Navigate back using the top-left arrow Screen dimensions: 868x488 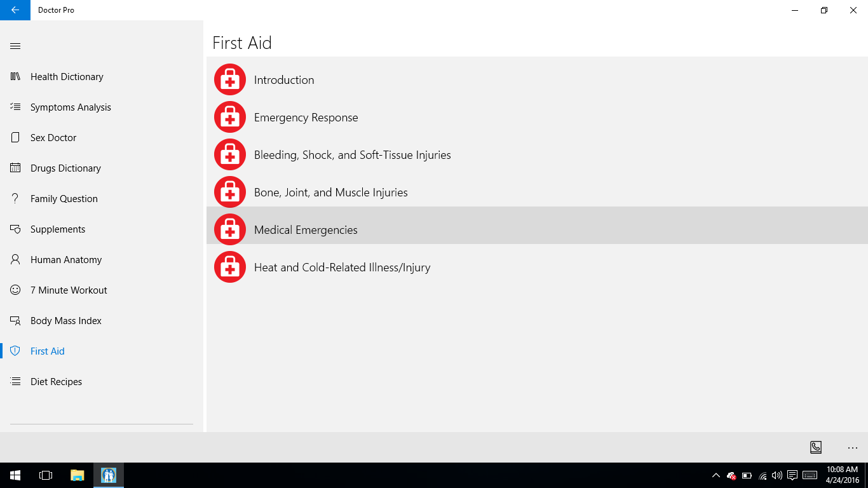tap(15, 10)
